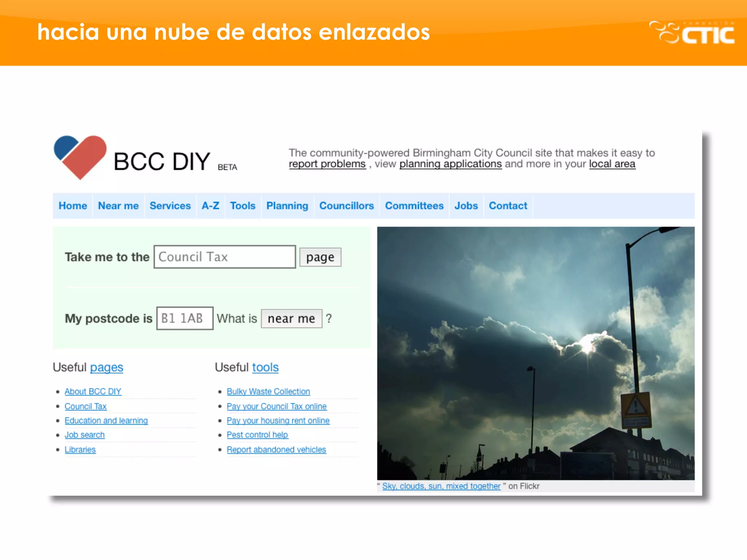Click the Council Tax page input field

(x=225, y=257)
